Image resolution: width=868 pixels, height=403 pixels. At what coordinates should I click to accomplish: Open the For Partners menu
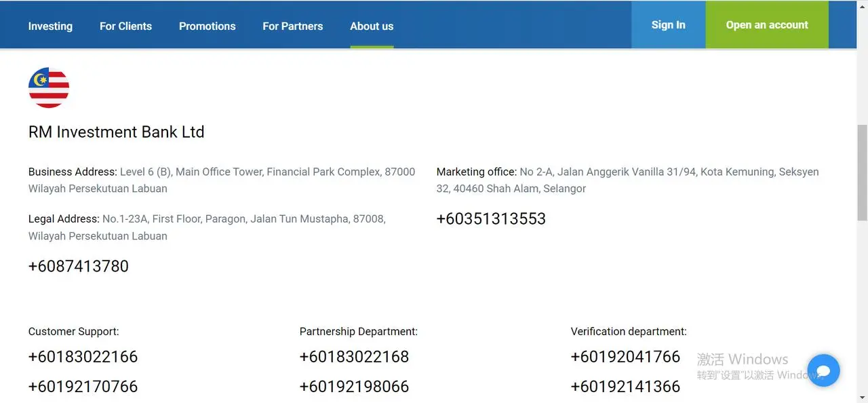(x=293, y=26)
